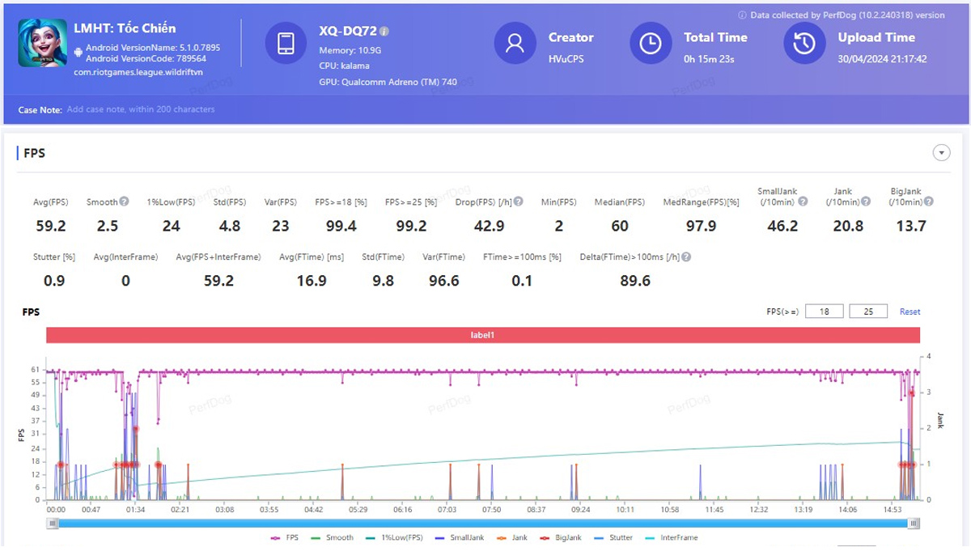
Task: Hide the BigJank series in legend
Action: 563,537
